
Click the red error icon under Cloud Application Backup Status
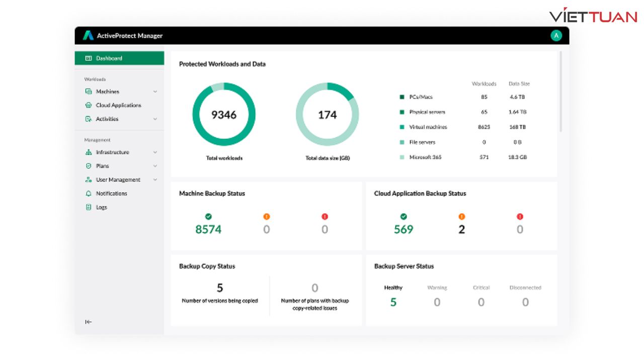point(520,217)
